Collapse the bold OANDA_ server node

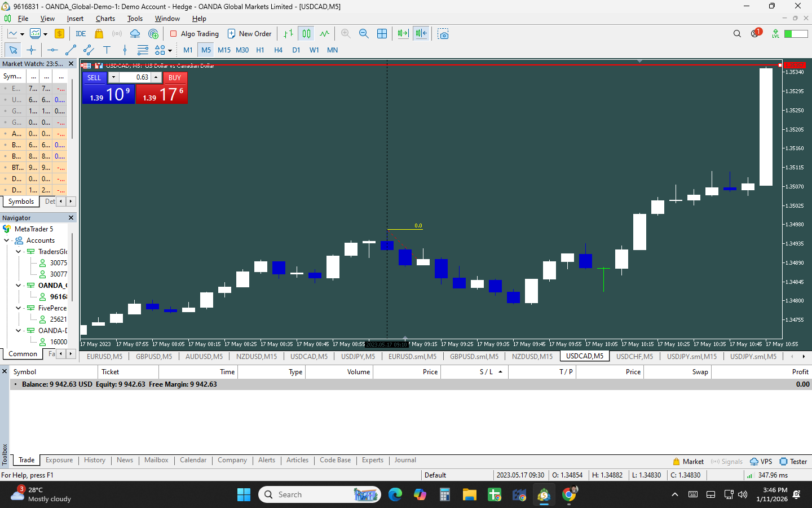click(x=19, y=286)
